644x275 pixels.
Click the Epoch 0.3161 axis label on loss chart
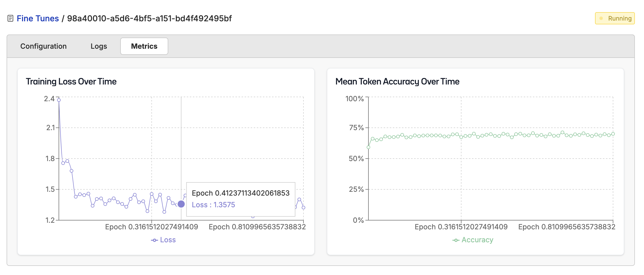coord(152,227)
